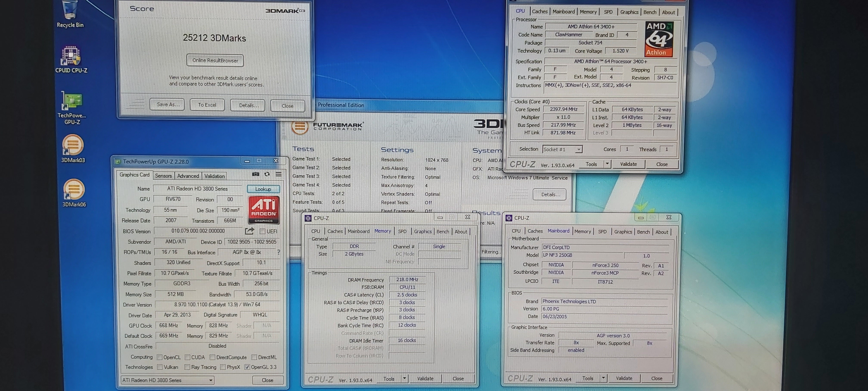This screenshot has width=868, height=391.
Task: Open the Socket #1 selection dropdown
Action: tap(562, 149)
